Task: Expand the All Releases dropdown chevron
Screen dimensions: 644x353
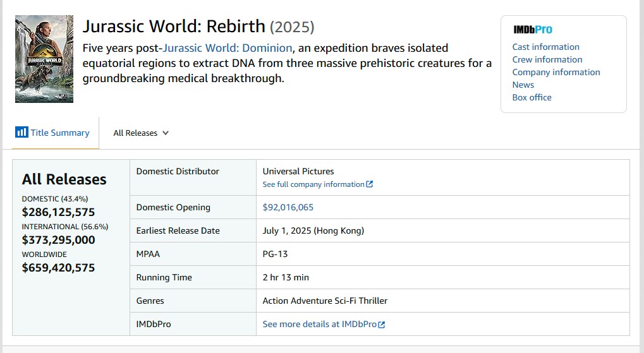Action: click(x=166, y=133)
